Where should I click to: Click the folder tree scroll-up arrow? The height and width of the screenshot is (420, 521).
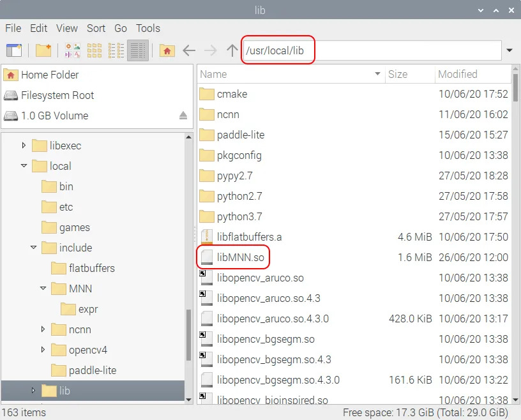188,137
